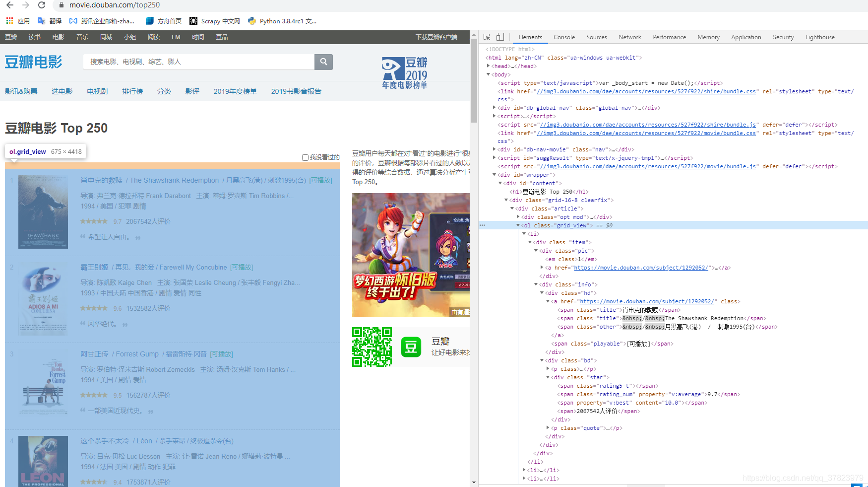Reload the page with the refresh icon
The image size is (868, 487).
(42, 5)
